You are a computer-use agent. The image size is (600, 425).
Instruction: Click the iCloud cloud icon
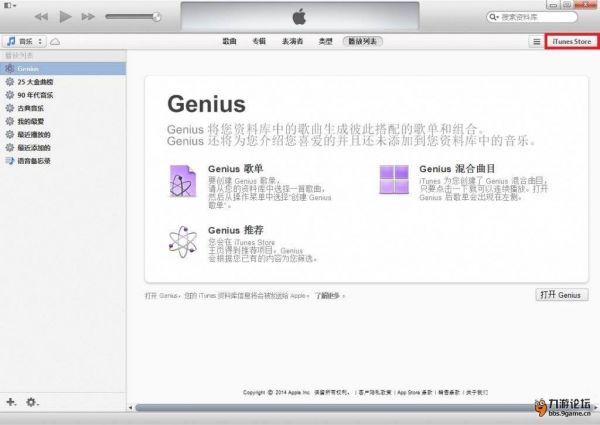click(x=55, y=42)
